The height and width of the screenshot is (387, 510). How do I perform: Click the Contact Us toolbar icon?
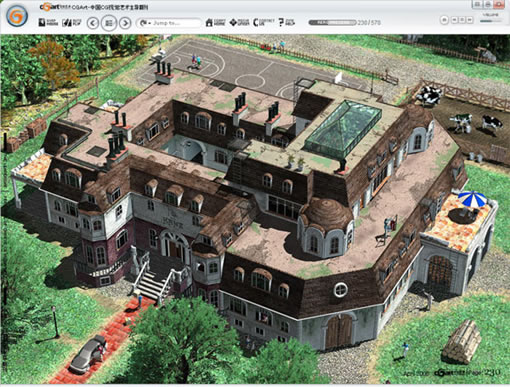coord(263,22)
